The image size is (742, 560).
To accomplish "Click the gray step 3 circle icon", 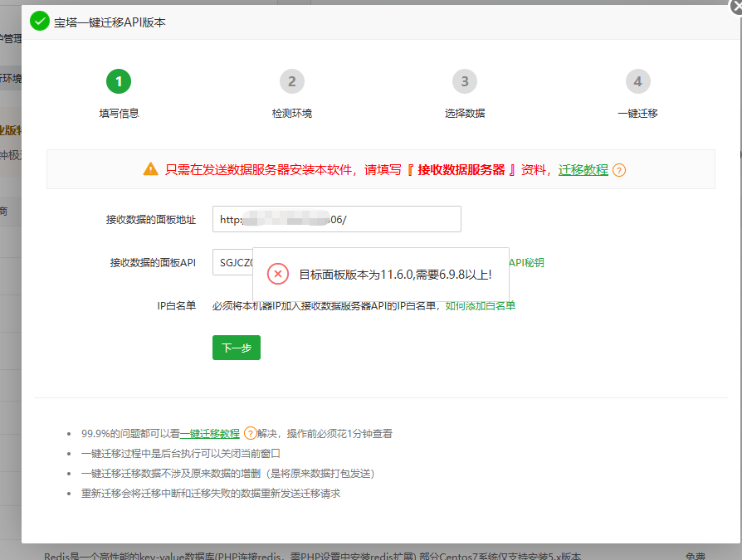I will coord(464,81).
